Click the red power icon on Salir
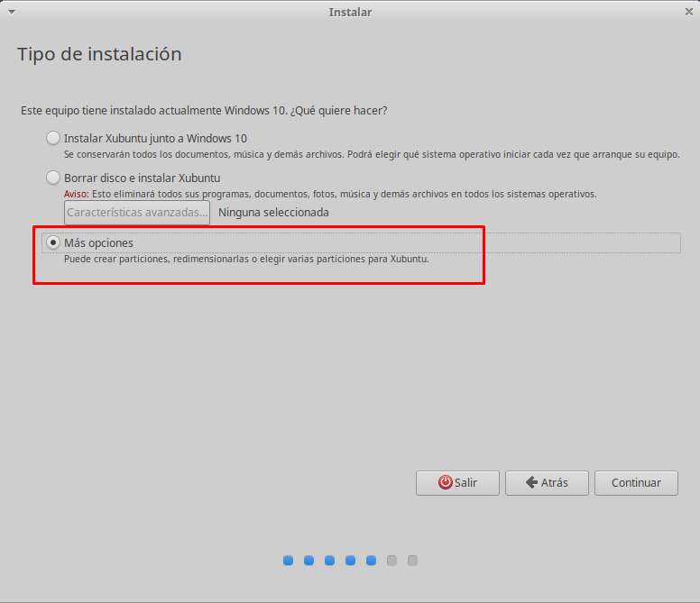This screenshot has width=700, height=603. [445, 482]
